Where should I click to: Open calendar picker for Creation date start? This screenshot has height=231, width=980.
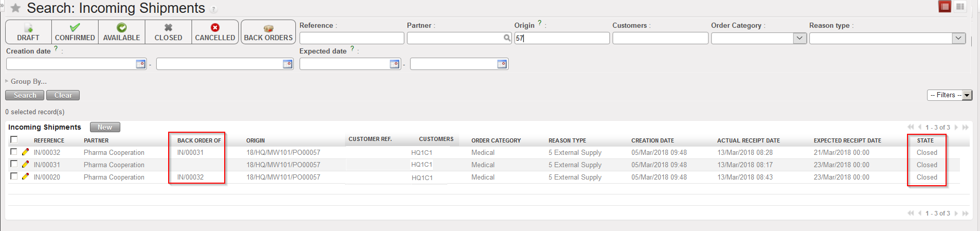pos(140,64)
